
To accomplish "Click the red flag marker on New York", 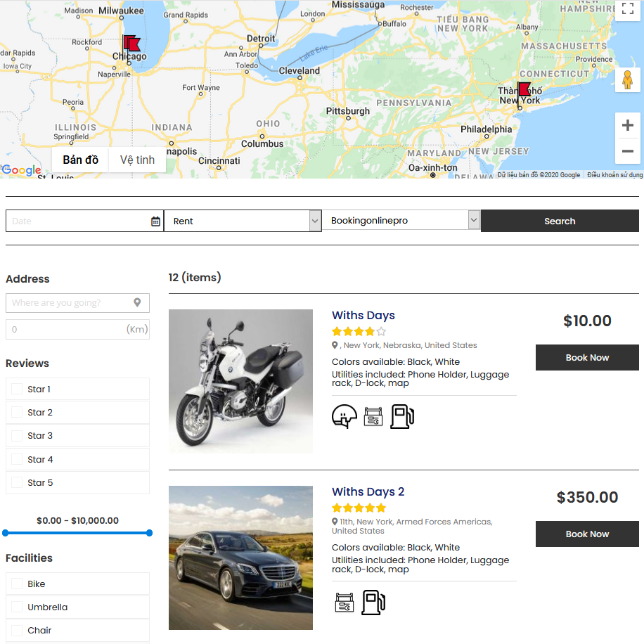I will pyautogui.click(x=524, y=91).
